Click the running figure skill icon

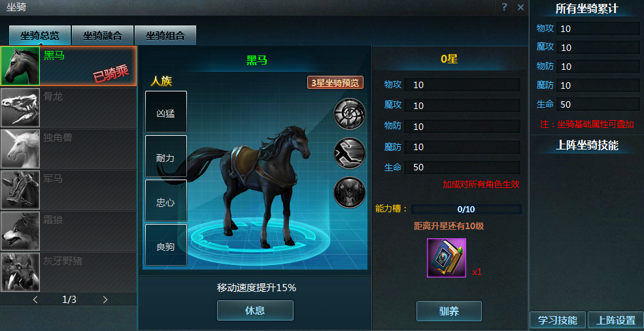click(x=350, y=153)
